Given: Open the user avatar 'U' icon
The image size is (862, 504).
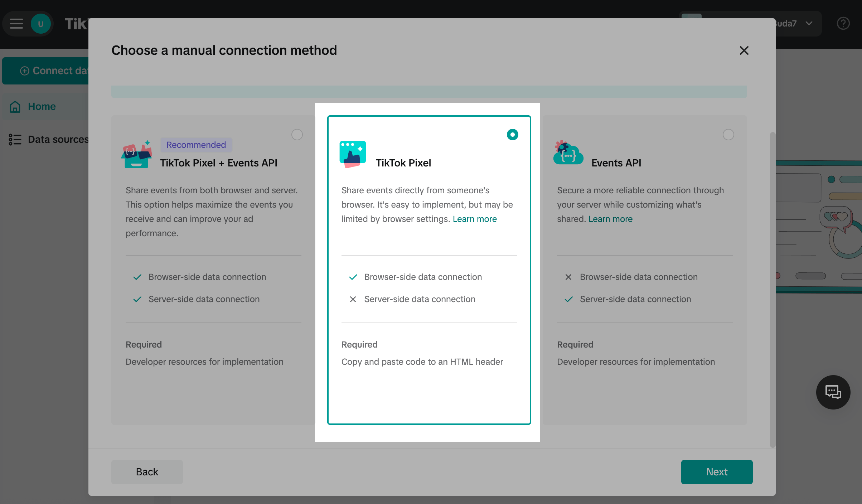Looking at the screenshot, I should coord(41,24).
